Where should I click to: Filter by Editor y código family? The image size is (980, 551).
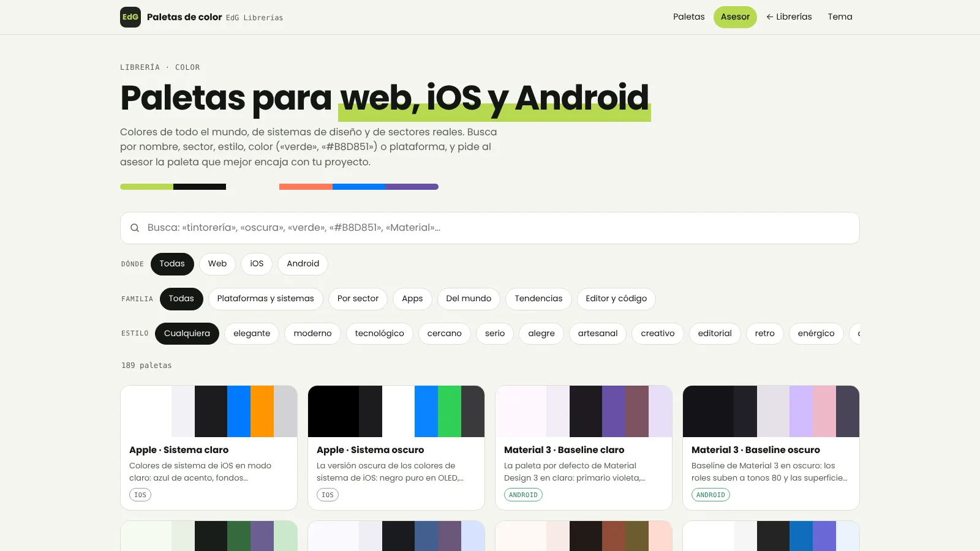pos(616,299)
